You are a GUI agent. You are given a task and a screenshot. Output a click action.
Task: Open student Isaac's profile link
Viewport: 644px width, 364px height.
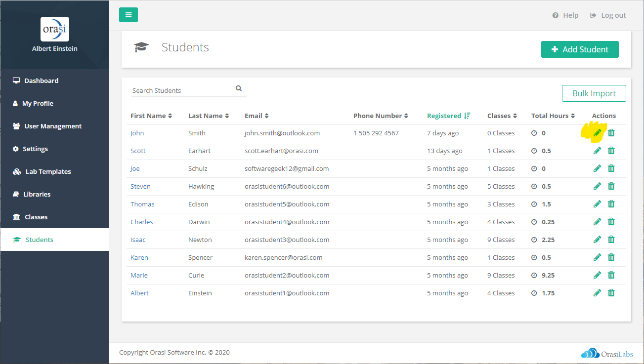[138, 240]
